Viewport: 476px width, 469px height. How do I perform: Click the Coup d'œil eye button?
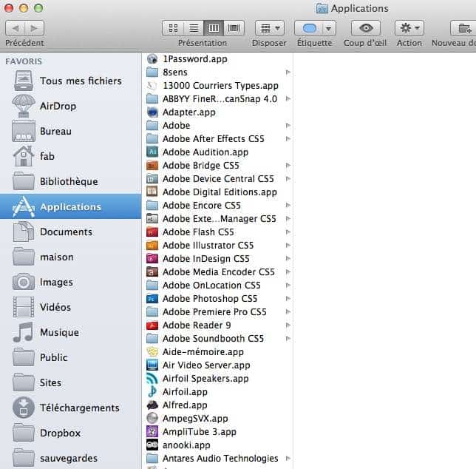pos(366,28)
